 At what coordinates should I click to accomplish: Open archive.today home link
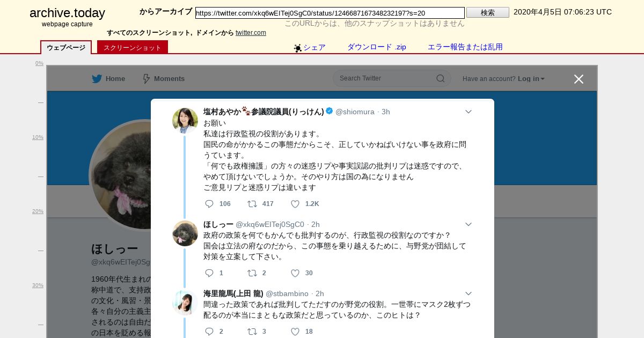67,13
